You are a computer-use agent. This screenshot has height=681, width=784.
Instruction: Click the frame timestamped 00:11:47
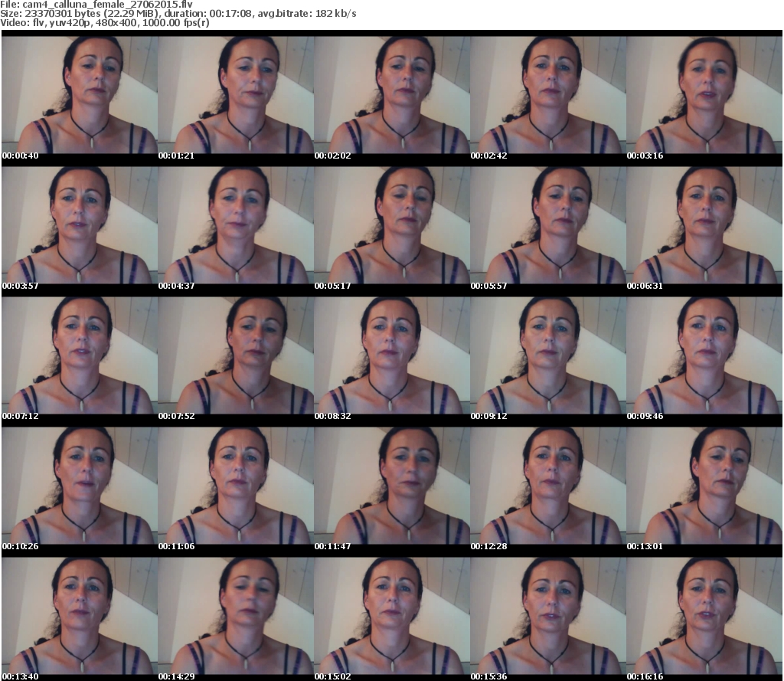(391, 486)
